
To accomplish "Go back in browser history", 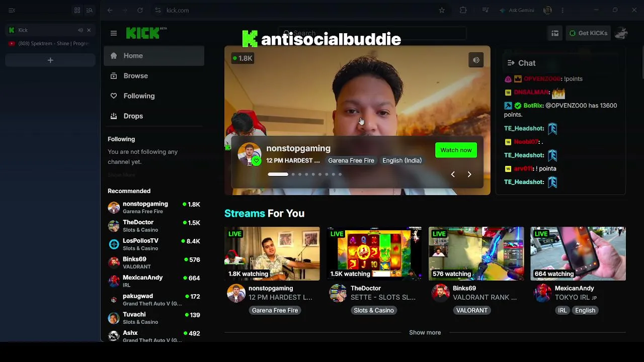I will 110,10.
